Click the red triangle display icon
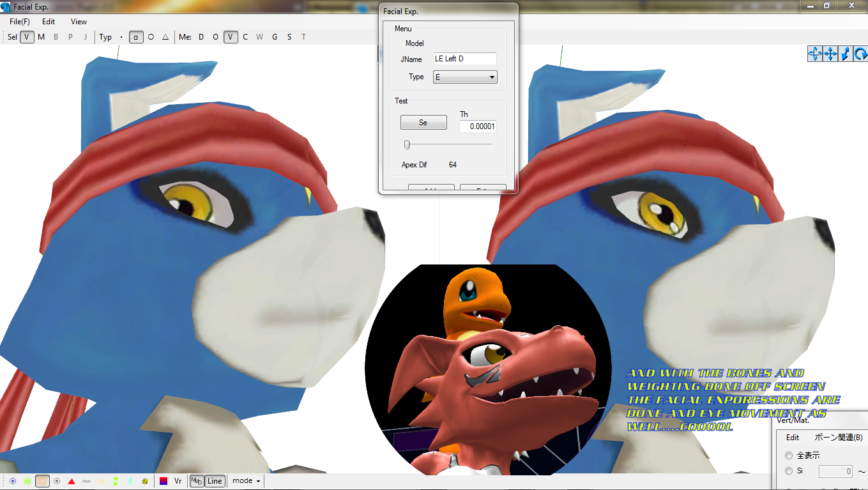This screenshot has height=490, width=868. (x=72, y=480)
